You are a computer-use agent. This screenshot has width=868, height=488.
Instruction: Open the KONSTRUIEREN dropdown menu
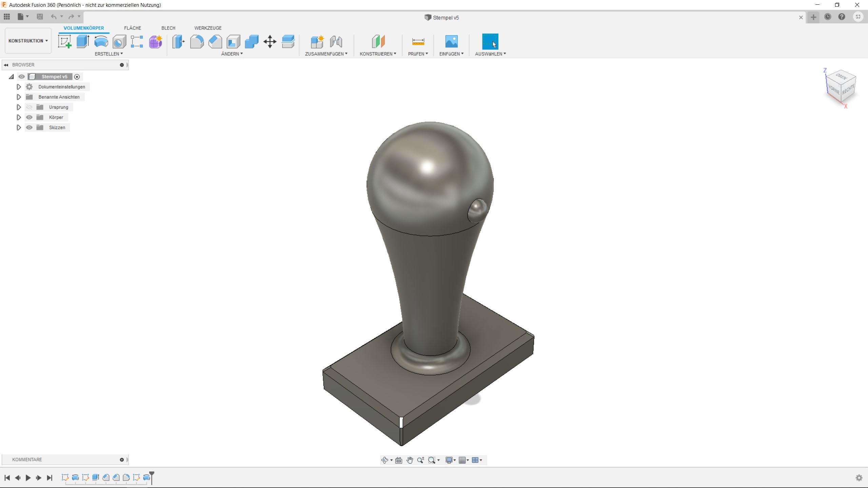(x=378, y=54)
